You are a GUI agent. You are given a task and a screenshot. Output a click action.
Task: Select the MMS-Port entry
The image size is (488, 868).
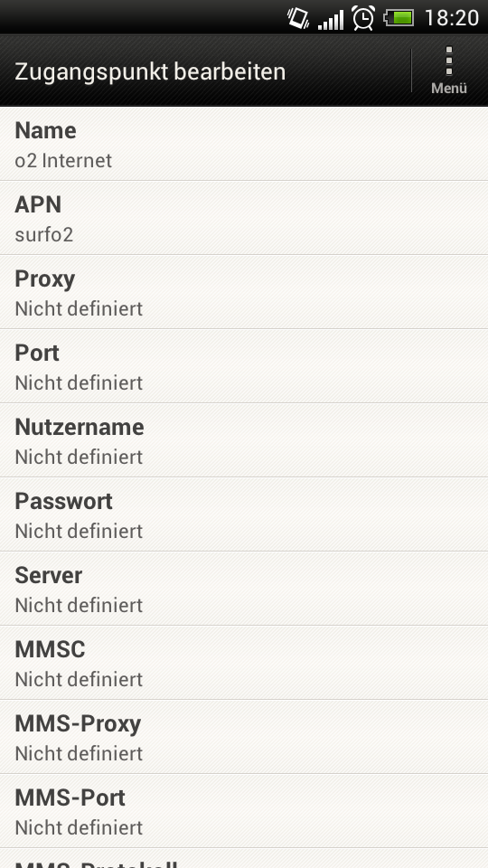(x=244, y=812)
